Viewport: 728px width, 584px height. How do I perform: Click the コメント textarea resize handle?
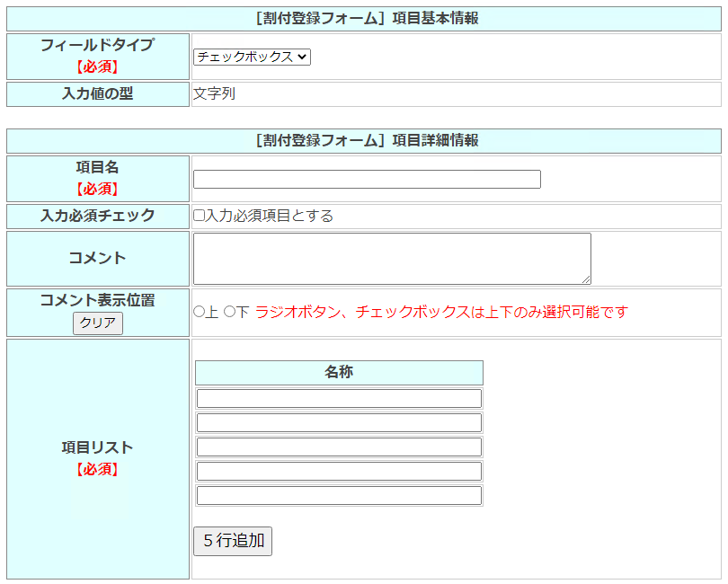(586, 279)
